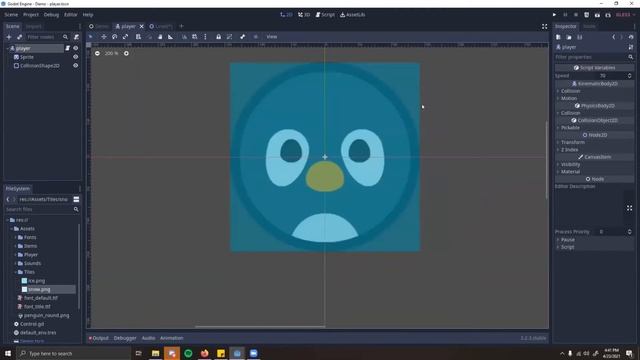Add a new scene tab with plus

pyautogui.click(x=181, y=26)
